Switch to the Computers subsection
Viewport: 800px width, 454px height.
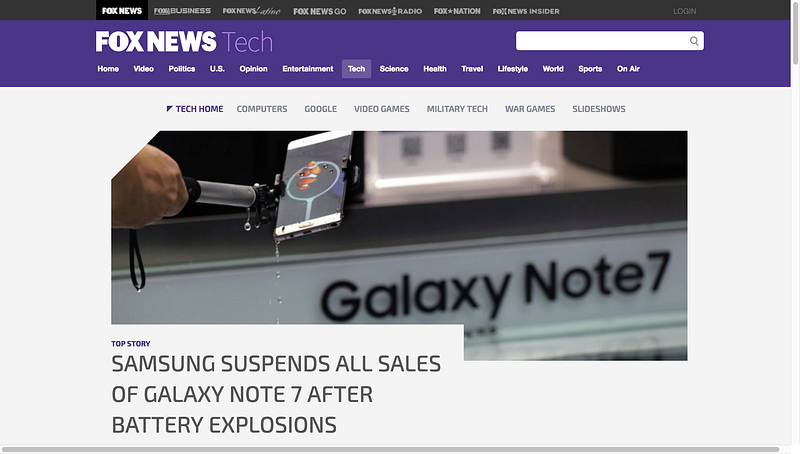(262, 109)
